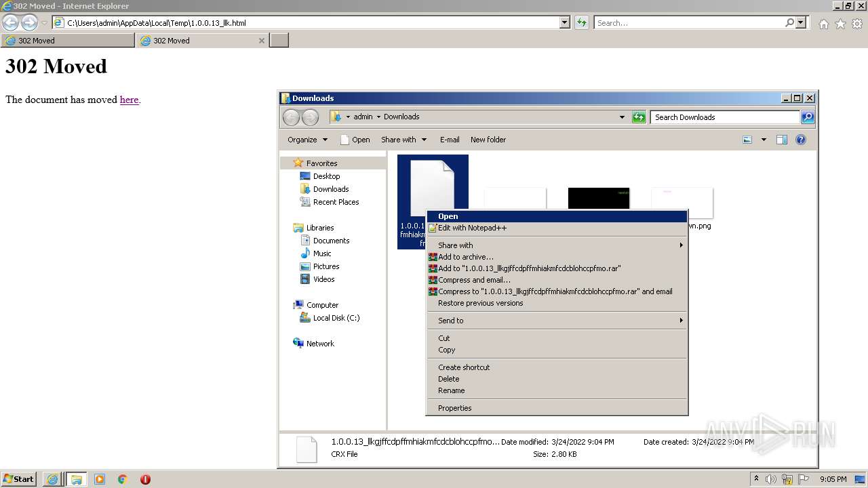Select Recent Places in navigation pane
Image resolution: width=868 pixels, height=488 pixels.
[336, 202]
